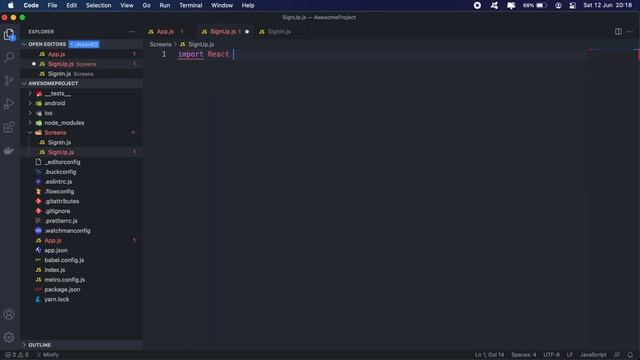Screen dimensions: 640x360
Task: Open the Run and Debug view
Action: point(9,104)
